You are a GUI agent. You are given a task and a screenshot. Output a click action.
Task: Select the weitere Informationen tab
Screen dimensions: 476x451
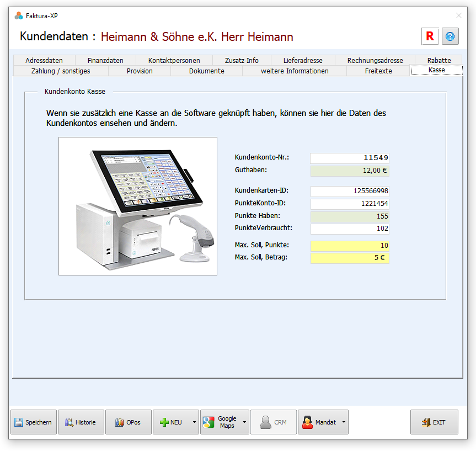tap(295, 71)
